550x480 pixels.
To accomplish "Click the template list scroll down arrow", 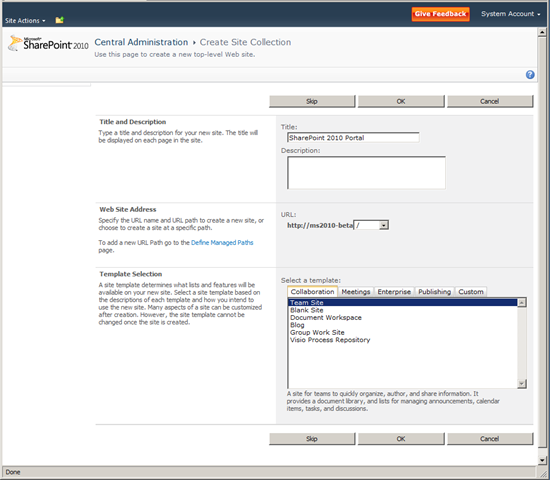I will point(522,384).
